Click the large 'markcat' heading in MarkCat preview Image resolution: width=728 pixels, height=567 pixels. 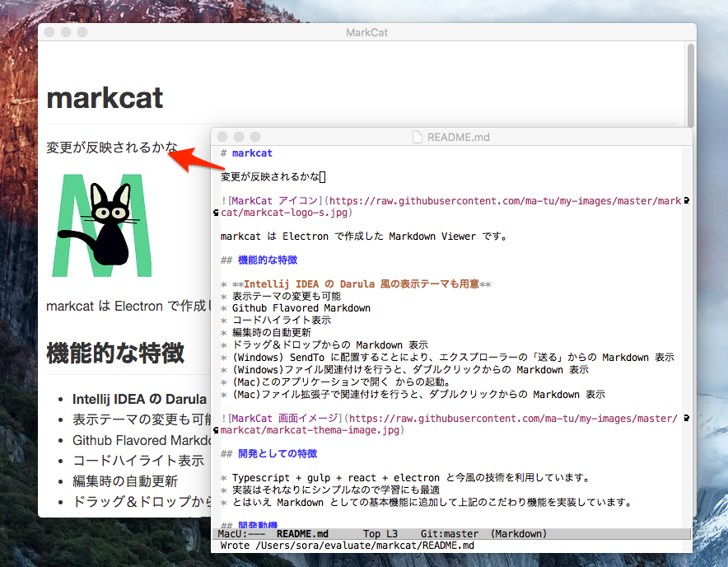tap(105, 97)
